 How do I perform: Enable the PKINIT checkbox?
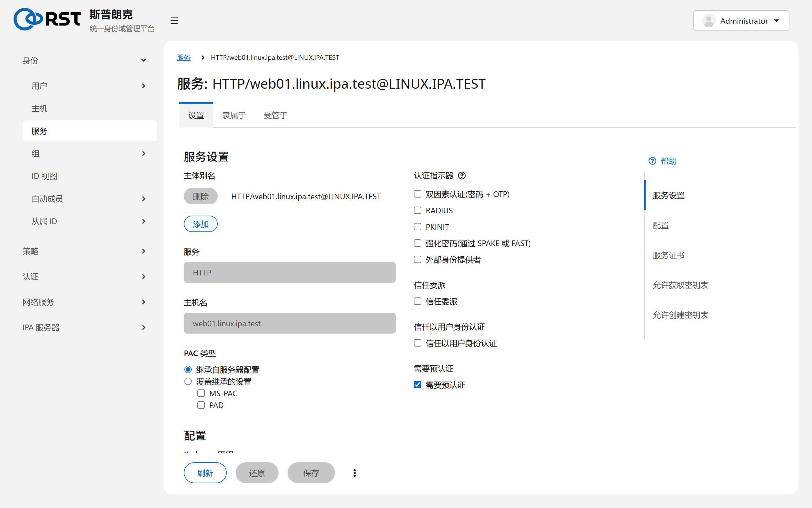click(x=417, y=227)
